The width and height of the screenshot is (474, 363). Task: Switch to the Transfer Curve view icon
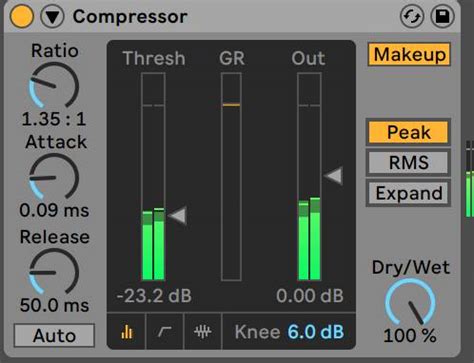[165, 332]
